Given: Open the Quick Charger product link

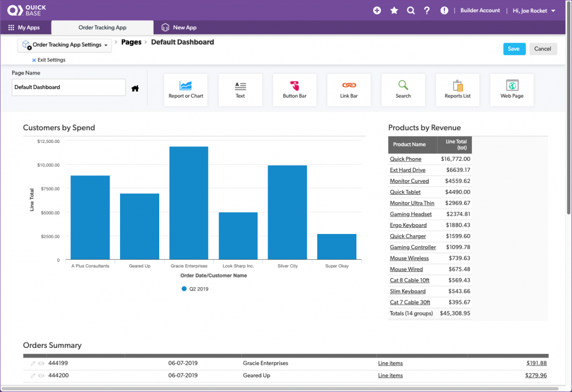Looking at the screenshot, I should coord(407,236).
